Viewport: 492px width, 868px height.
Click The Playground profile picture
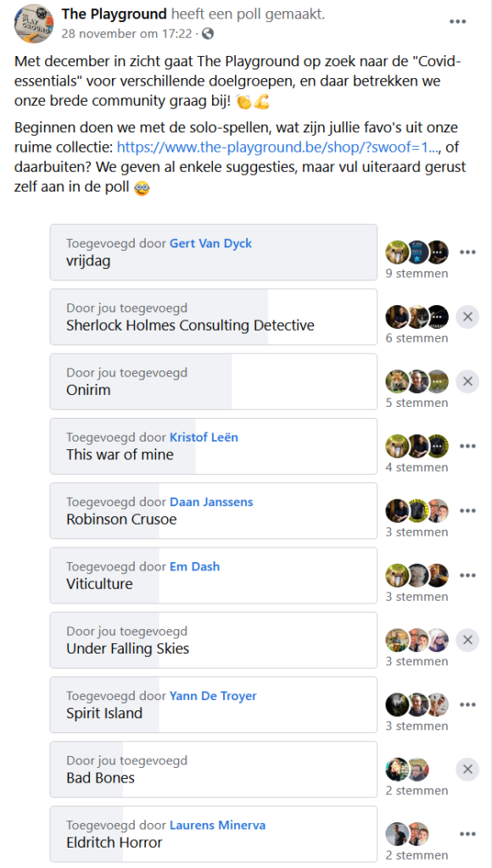click(33, 23)
